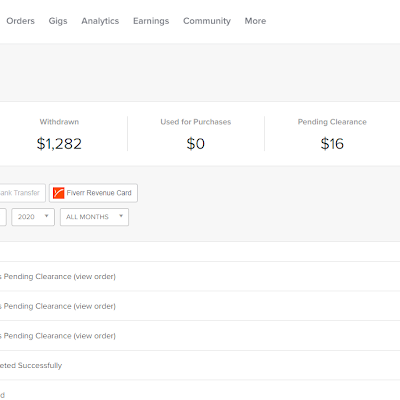400x400 pixels.
Task: Click the row ending in 'eted Successfully'
Action: click(200, 365)
